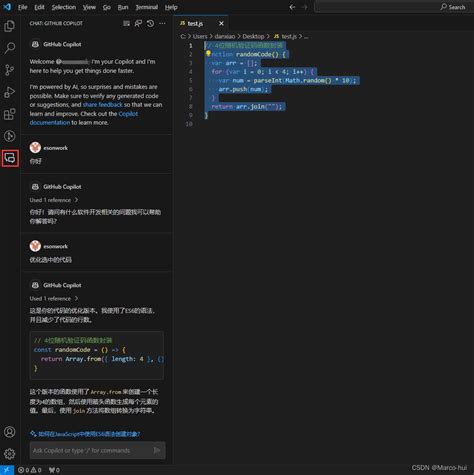Viewport: 474px width, 475px height.
Task: Open the Accounts menu icon
Action: point(9,432)
